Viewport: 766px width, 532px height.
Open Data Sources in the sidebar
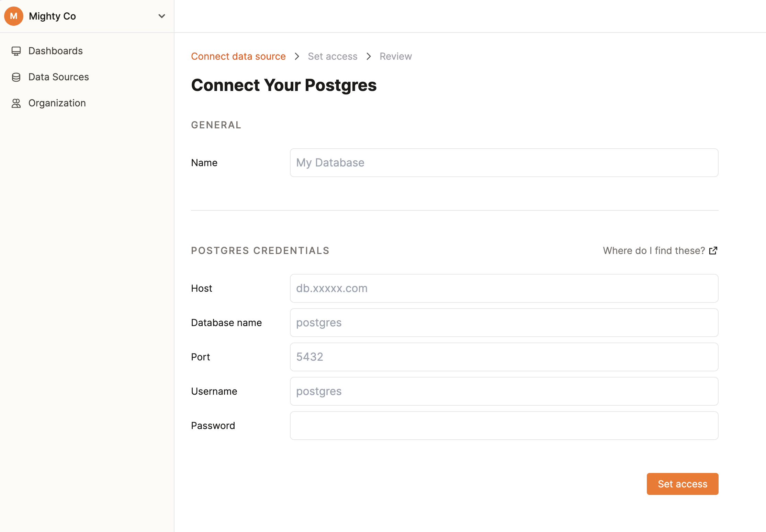58,77
